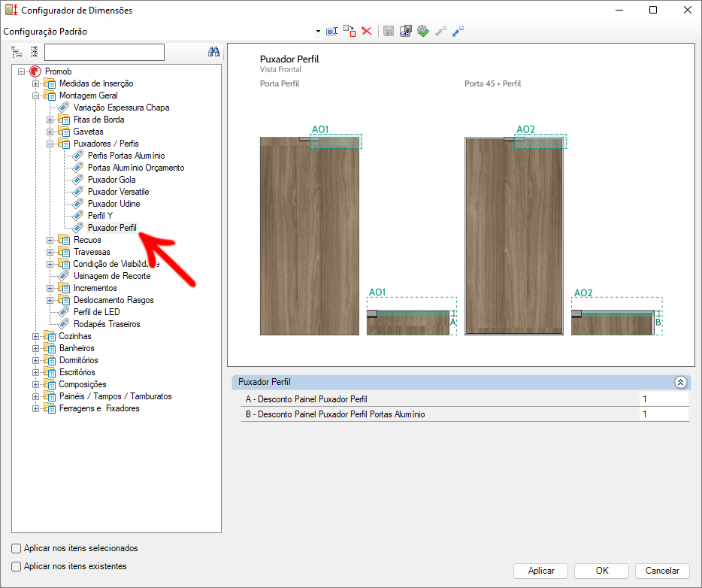702x588 pixels.
Task: Click the collapse tree structure icon
Action: [35, 52]
